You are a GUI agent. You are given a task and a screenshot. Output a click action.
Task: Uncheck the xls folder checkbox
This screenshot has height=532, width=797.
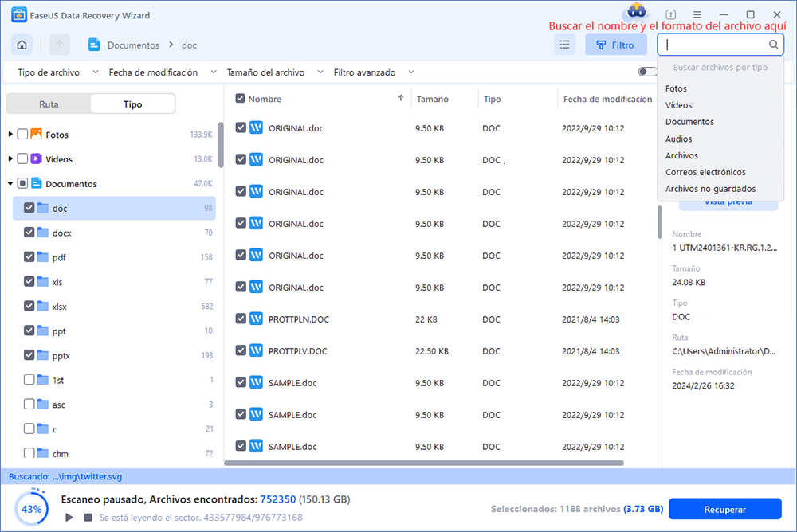[29, 281]
